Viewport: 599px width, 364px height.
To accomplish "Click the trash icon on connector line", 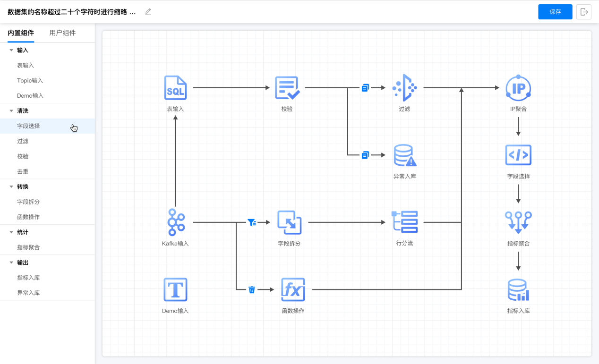I will [252, 289].
